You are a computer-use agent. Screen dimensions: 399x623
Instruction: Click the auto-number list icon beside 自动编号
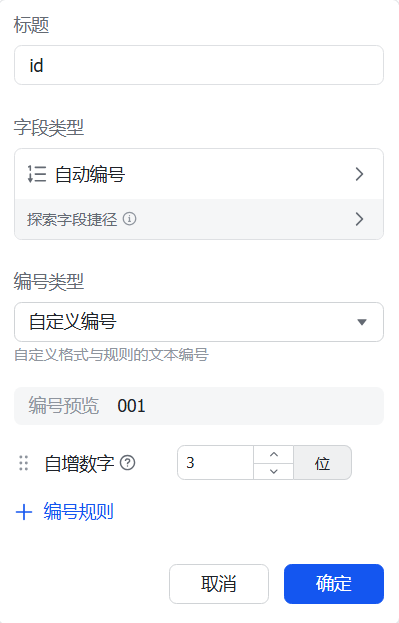pyautogui.click(x=37, y=174)
